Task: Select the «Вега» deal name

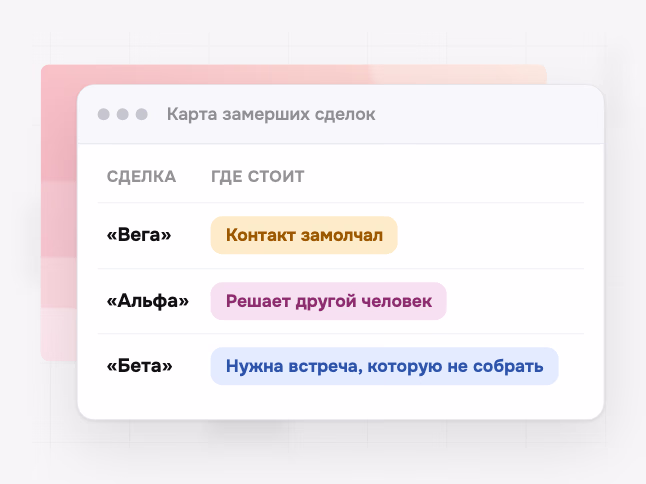Action: 139,235
